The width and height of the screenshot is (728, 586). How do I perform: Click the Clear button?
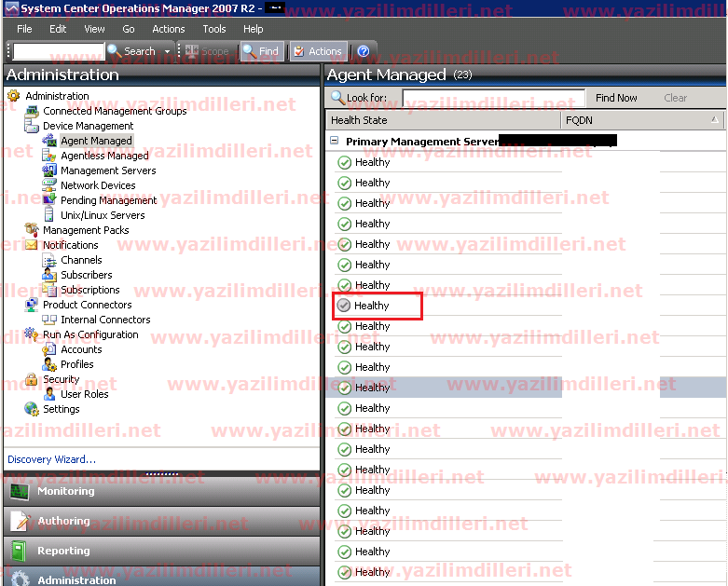click(x=675, y=98)
